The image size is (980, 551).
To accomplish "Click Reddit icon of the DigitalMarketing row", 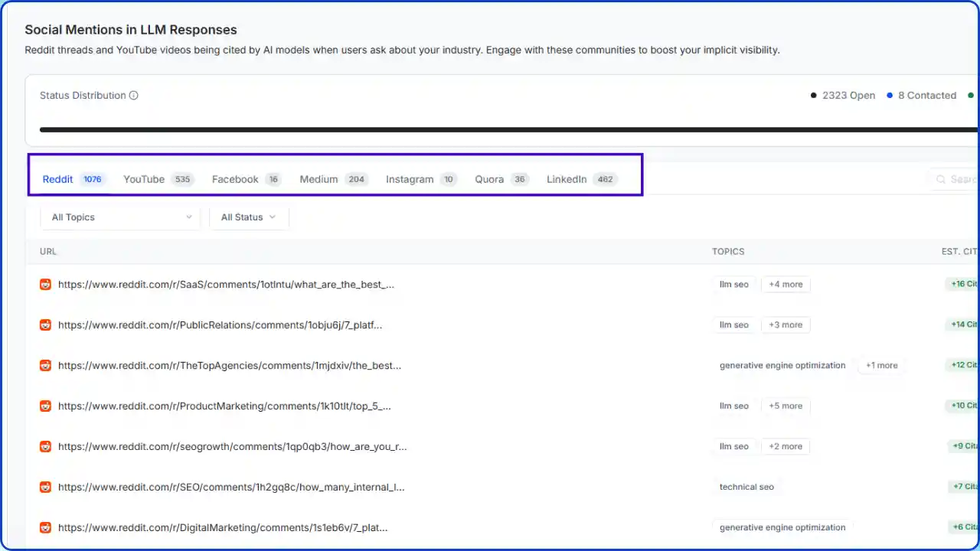I will tap(45, 527).
